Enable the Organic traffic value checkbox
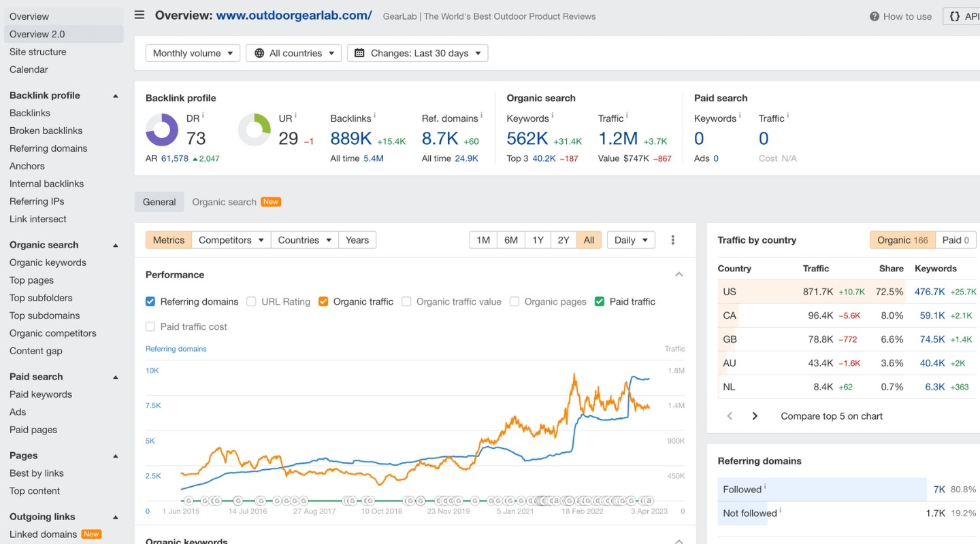Viewport: 980px width, 544px height. (x=406, y=301)
